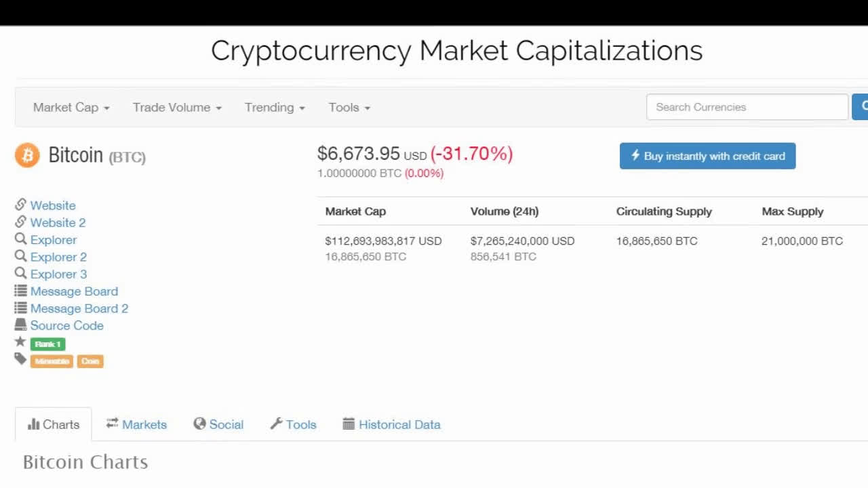Click the Source Code drive icon
This screenshot has width=868, height=488.
[x=20, y=325]
